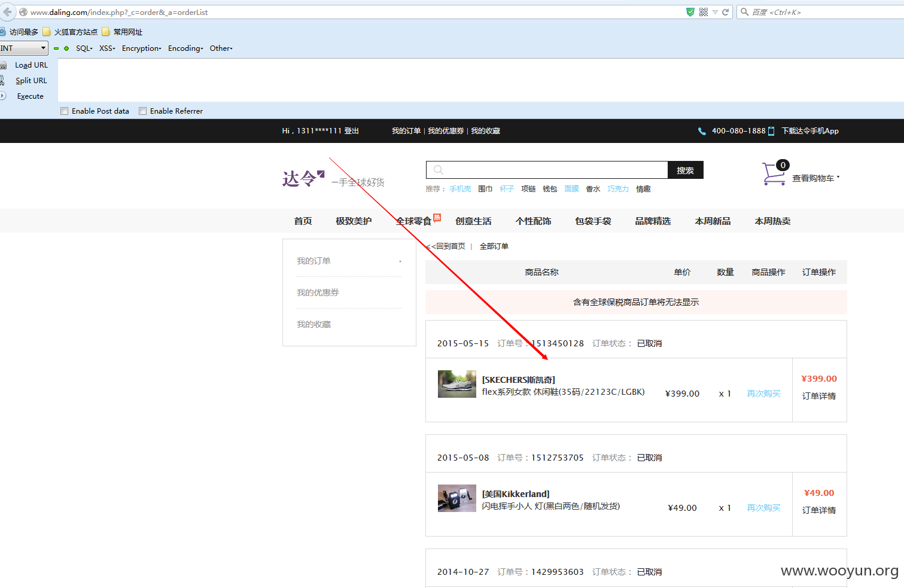904x588 pixels.
Task: Open the INT combo box in HackBar
Action: coord(24,48)
